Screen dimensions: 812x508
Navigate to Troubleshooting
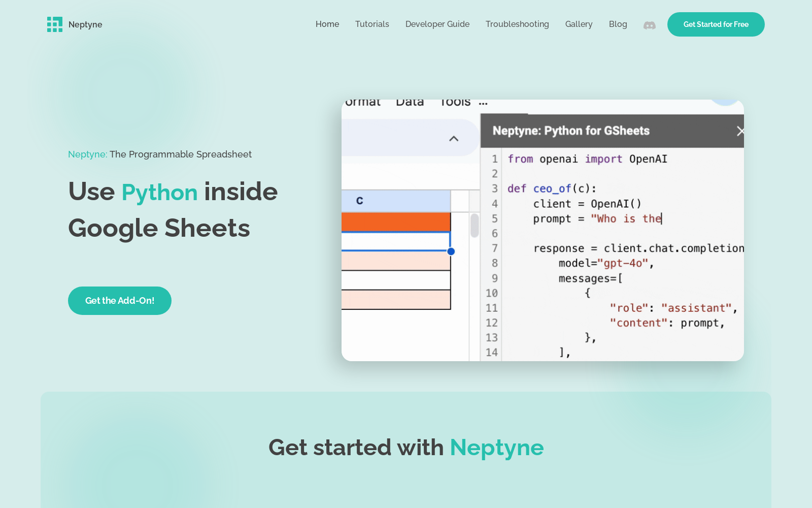(x=517, y=24)
